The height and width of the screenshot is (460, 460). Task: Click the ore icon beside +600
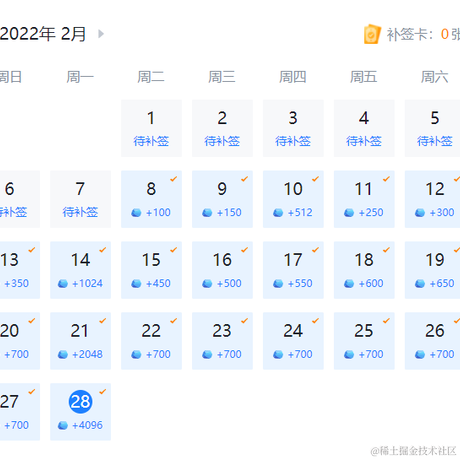coord(349,284)
